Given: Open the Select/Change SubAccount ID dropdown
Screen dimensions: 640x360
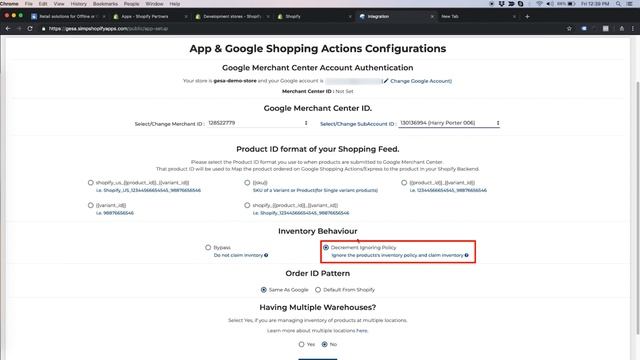Looking at the screenshot, I should click(x=449, y=123).
